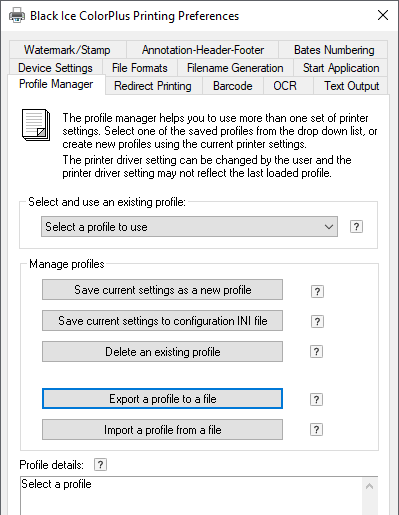Image resolution: width=399 pixels, height=515 pixels.
Task: Click help icon for Export a profile
Action: click(316, 399)
